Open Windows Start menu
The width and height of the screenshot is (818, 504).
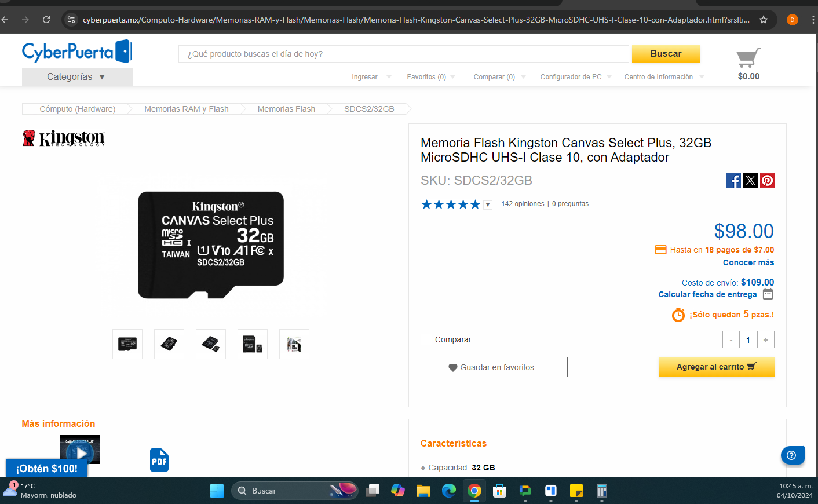217,491
